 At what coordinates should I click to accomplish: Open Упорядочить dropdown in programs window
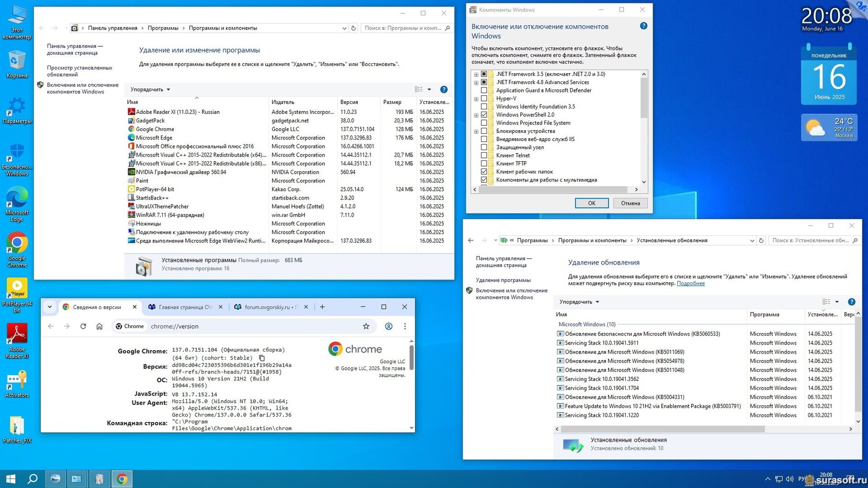point(150,89)
